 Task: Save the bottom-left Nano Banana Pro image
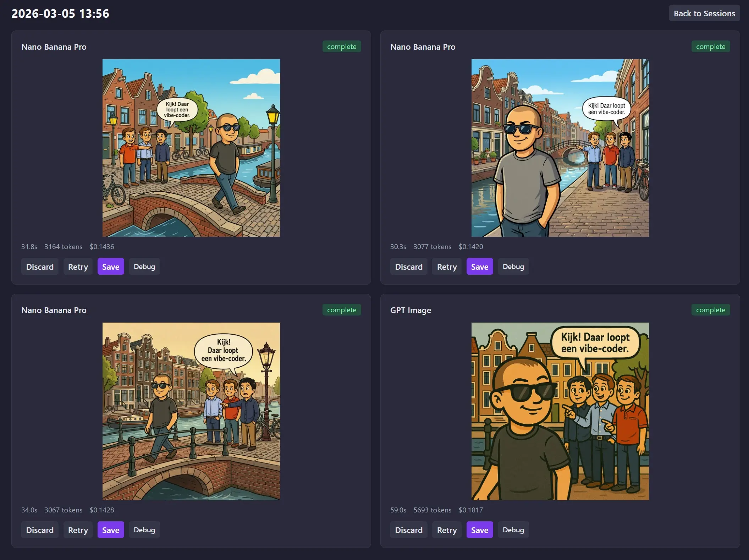point(111,530)
